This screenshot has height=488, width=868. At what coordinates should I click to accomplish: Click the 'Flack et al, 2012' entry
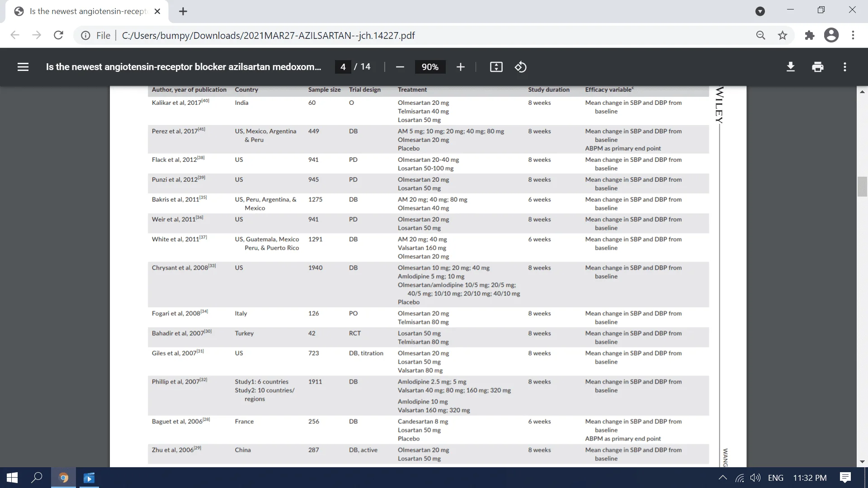(178, 159)
